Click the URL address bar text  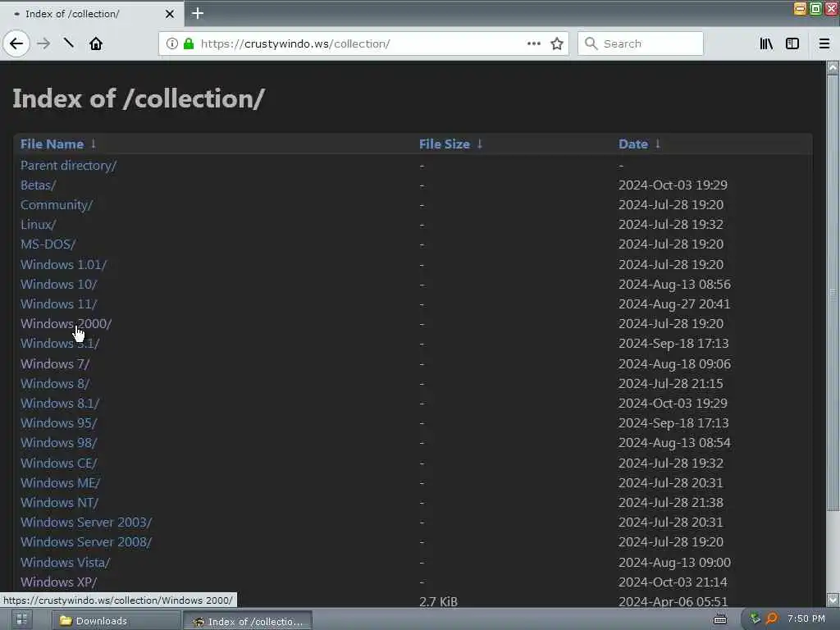(x=295, y=43)
